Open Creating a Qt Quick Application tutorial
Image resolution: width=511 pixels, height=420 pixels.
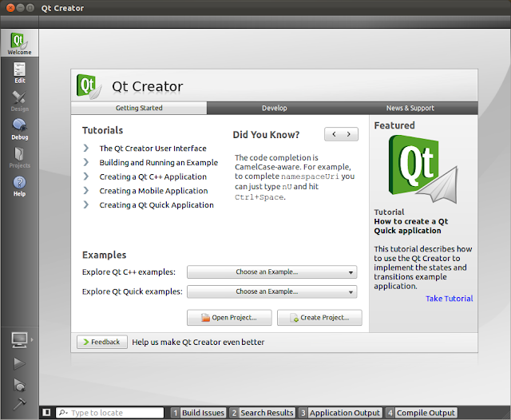click(156, 205)
